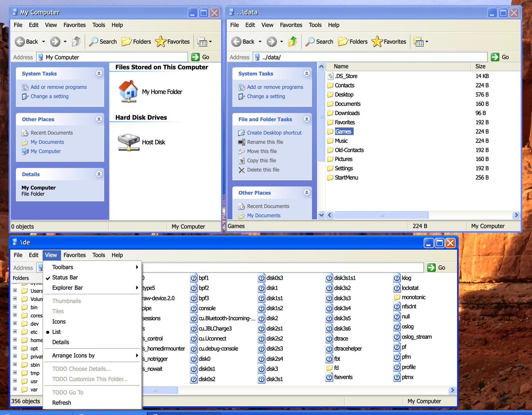This screenshot has height=415, width=532.
Task: Expand the Toolbars submenu
Action: [x=92, y=267]
